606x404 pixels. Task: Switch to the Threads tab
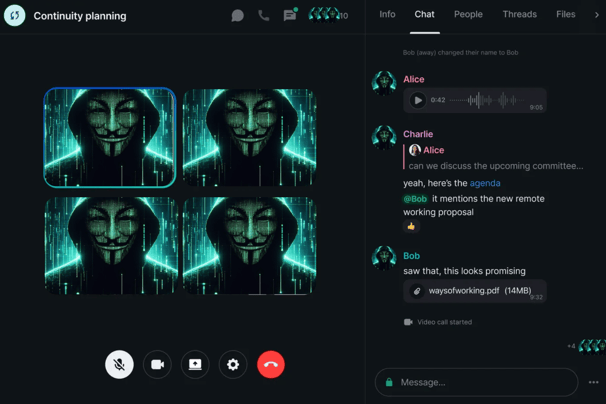tap(519, 14)
